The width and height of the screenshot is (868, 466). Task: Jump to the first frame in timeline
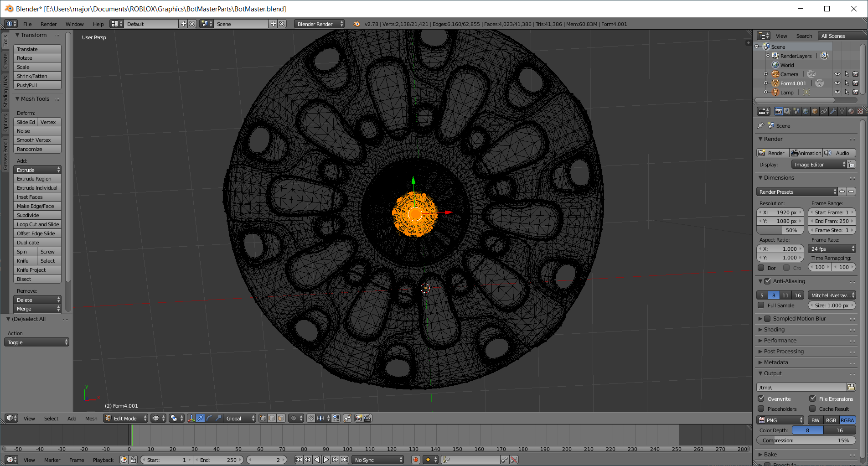299,460
